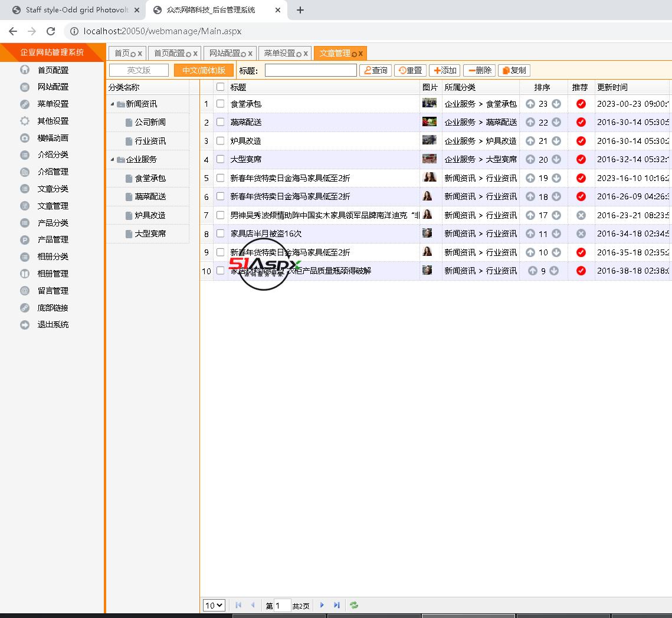Image resolution: width=672 pixels, height=618 pixels.
Task: Open the page size dropdown showing 10
Action: click(x=214, y=605)
